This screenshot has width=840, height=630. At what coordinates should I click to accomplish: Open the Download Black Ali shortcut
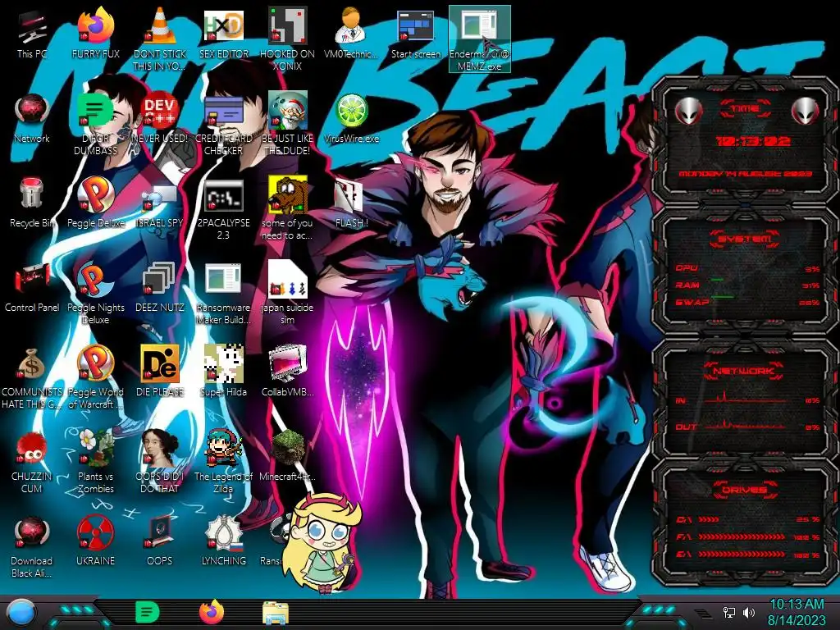(32, 546)
